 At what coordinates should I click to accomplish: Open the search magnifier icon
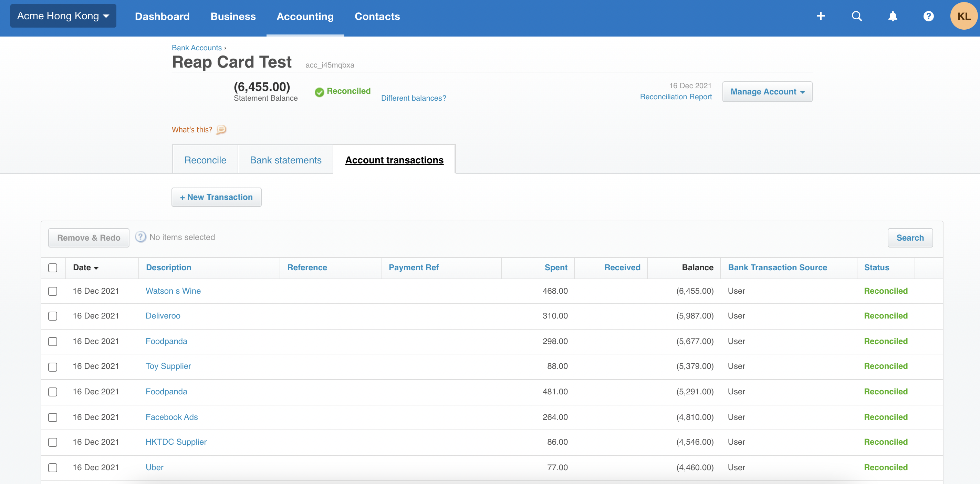(856, 16)
